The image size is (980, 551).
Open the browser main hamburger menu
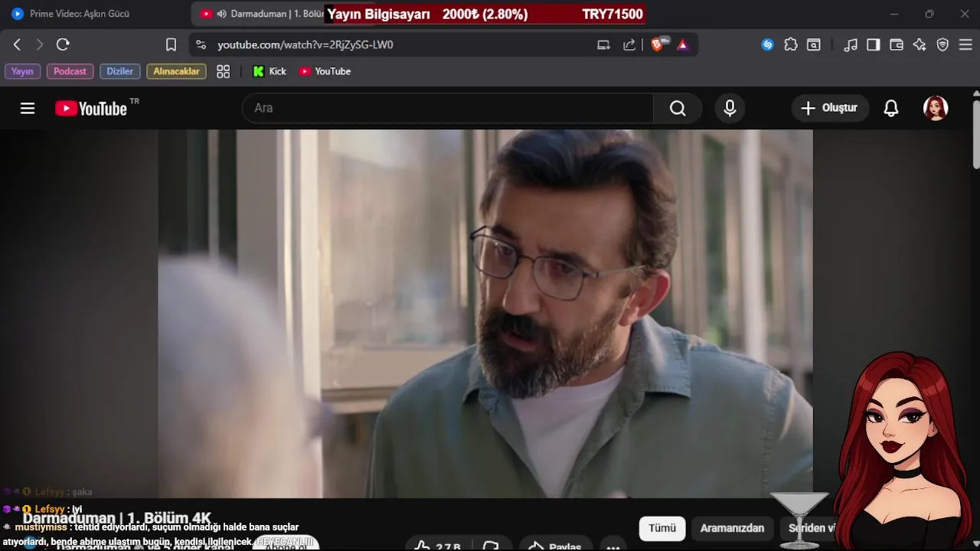point(965,44)
